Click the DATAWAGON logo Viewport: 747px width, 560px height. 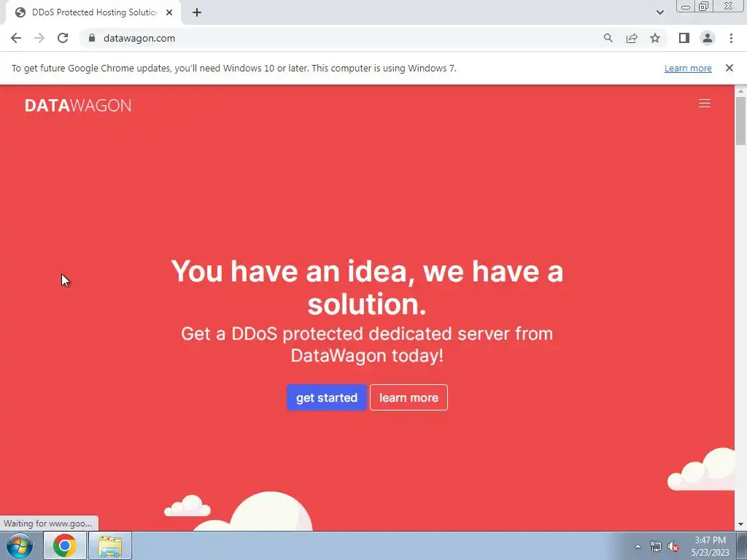point(77,105)
